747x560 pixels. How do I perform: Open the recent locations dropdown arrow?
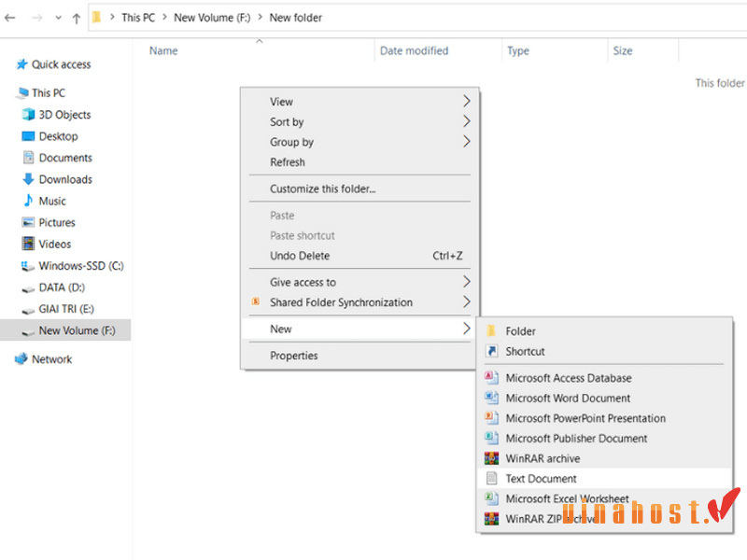click(58, 18)
